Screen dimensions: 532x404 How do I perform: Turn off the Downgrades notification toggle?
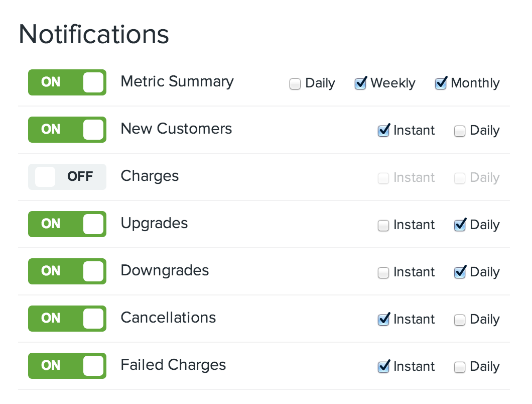[67, 271]
